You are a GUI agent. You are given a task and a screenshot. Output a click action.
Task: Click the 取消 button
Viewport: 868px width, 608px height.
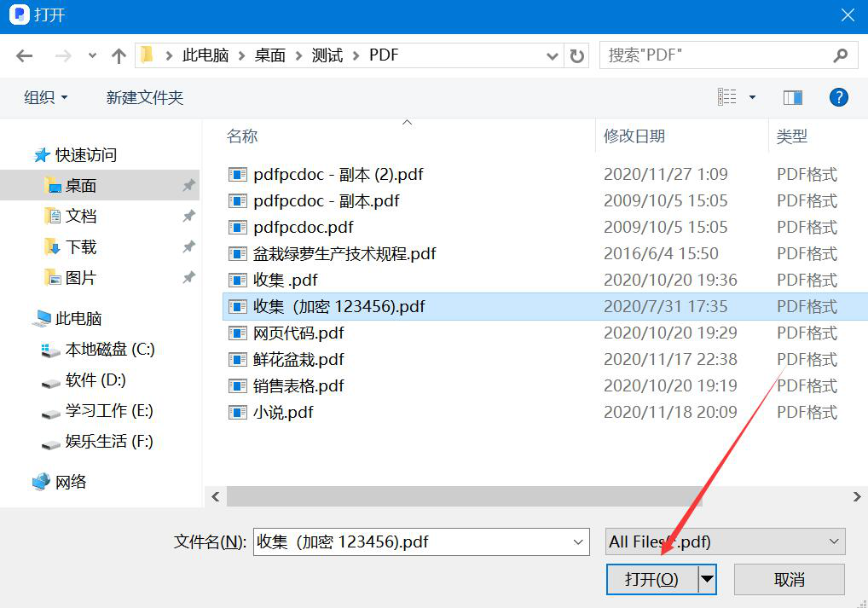[790, 580]
